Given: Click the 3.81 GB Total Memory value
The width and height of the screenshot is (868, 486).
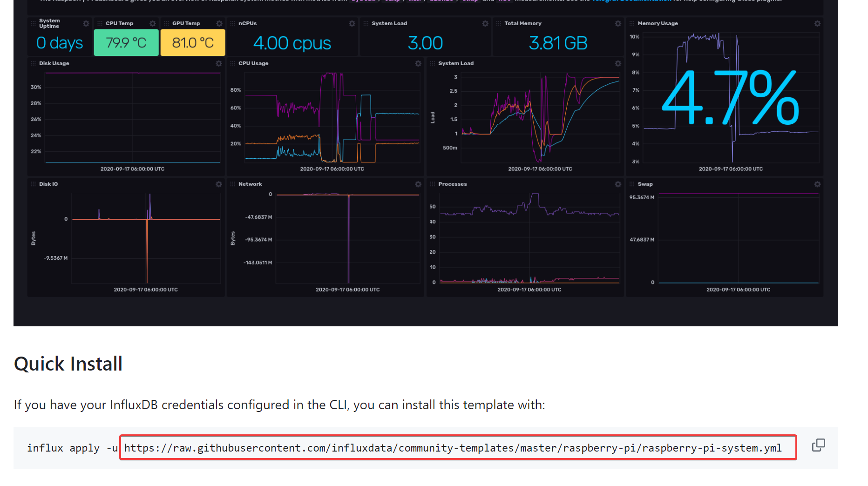Looking at the screenshot, I should 558,43.
